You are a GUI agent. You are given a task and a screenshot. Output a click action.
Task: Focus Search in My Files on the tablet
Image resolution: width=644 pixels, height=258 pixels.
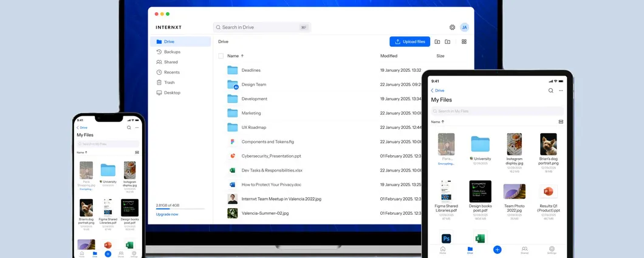(497, 111)
